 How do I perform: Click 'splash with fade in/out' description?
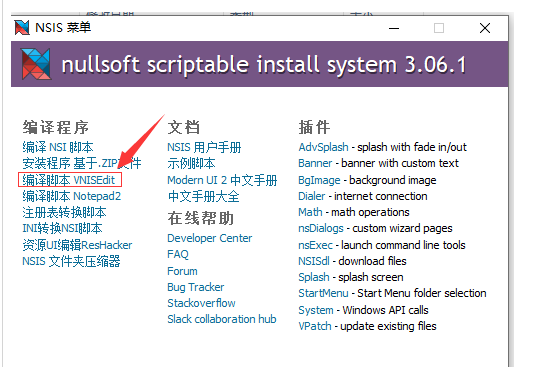[x=412, y=147]
